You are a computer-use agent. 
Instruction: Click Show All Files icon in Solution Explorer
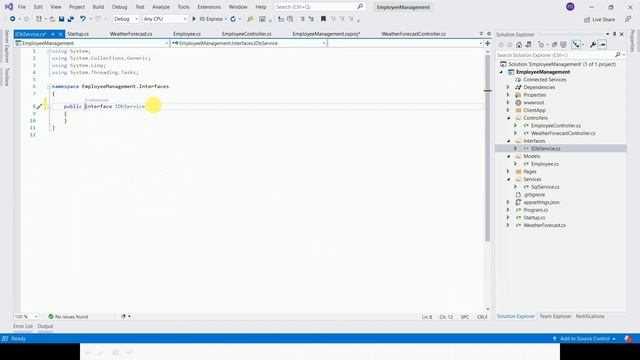click(x=563, y=44)
